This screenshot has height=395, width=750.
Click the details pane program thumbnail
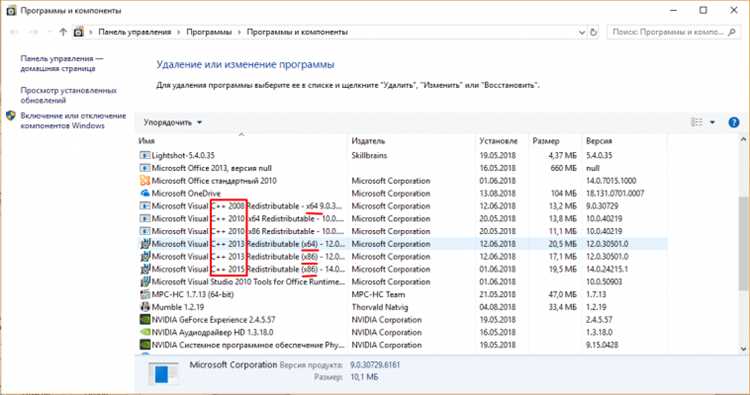[x=163, y=373]
